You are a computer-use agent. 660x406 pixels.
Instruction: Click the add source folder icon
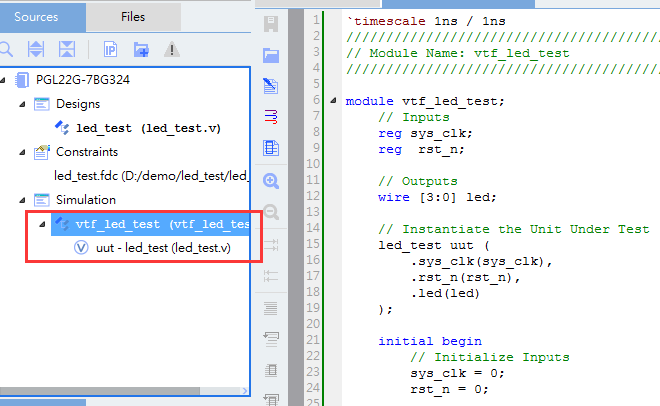click(x=141, y=50)
